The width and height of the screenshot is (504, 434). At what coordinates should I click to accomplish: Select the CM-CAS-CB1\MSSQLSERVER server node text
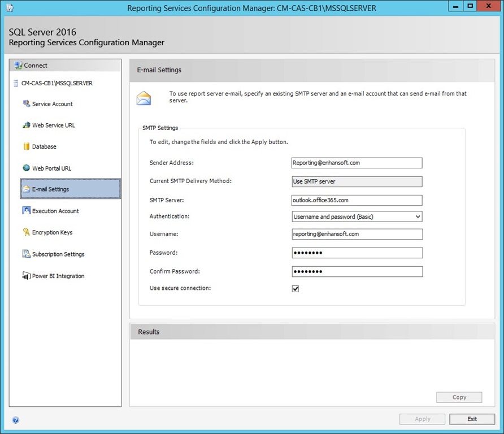[x=57, y=83]
